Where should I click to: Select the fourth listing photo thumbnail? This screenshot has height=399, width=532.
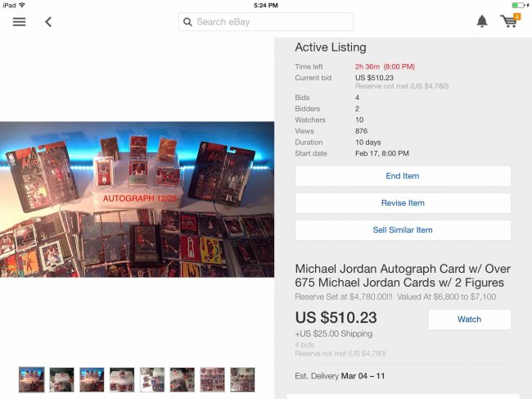(x=122, y=379)
